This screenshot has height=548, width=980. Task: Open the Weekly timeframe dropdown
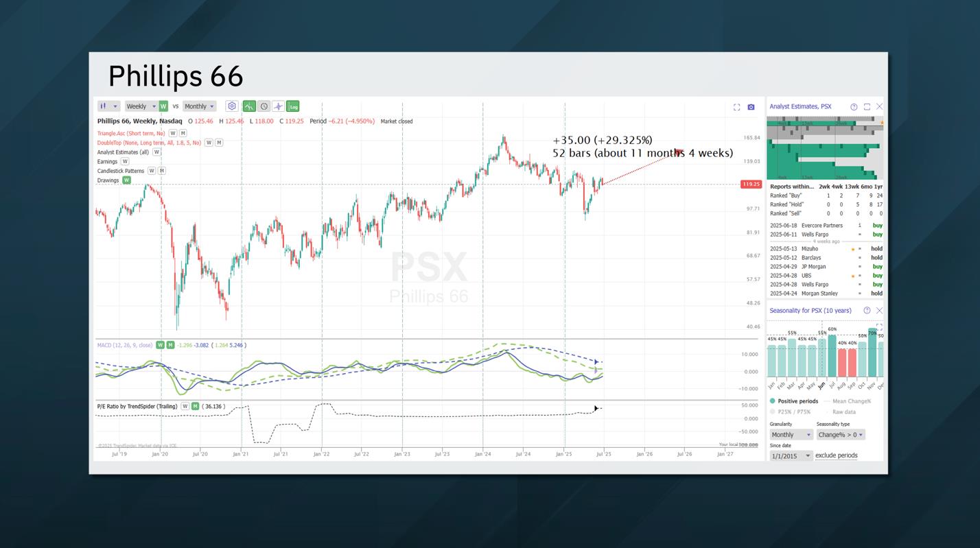tap(141, 106)
